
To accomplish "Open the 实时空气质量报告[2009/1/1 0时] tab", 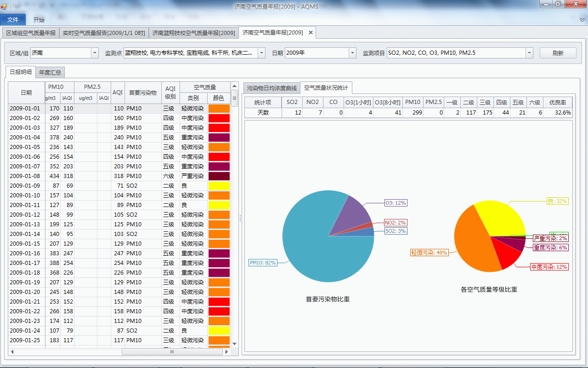I will pyautogui.click(x=104, y=33).
